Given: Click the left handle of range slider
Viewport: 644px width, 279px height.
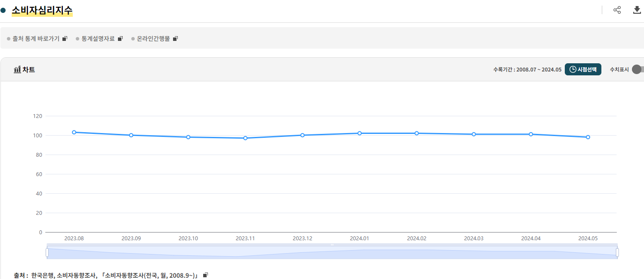Looking at the screenshot, I should coord(47,252).
